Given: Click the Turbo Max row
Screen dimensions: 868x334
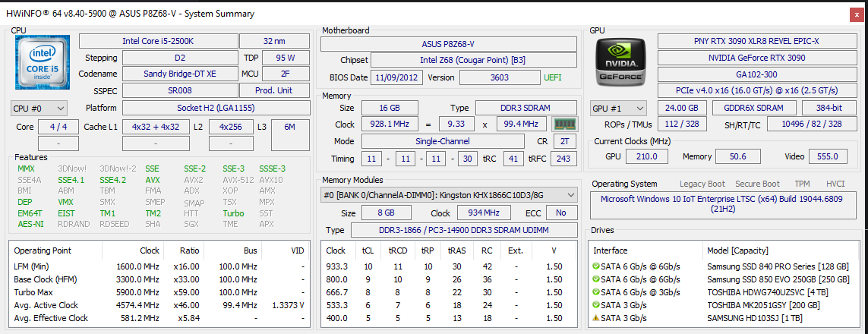Looking at the screenshot, I should (x=159, y=292).
